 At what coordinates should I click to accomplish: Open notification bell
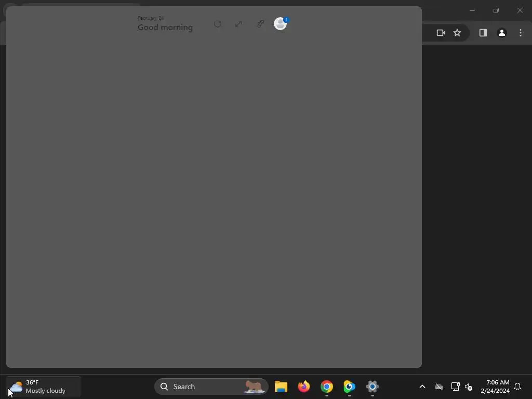pos(517,387)
